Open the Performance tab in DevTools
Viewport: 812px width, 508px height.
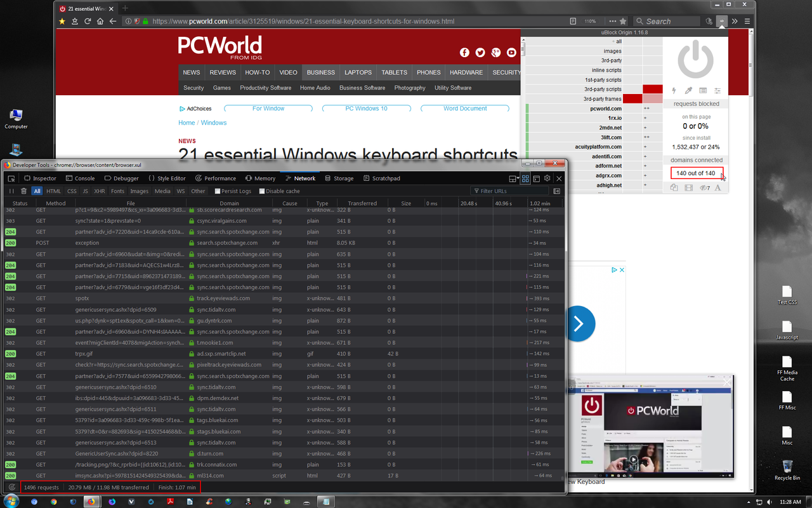[216, 178]
